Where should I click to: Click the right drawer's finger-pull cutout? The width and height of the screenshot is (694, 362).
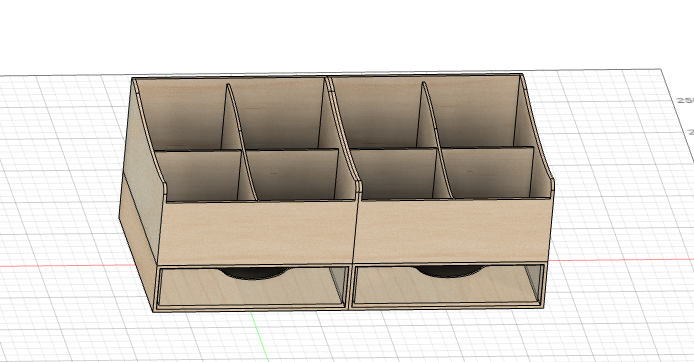coord(448,271)
